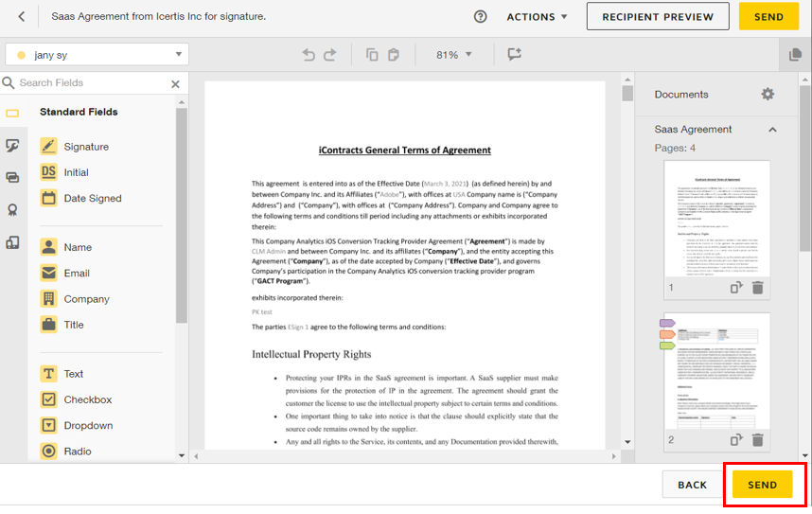
Task: Go back using the left chevron
Action: pos(21,17)
